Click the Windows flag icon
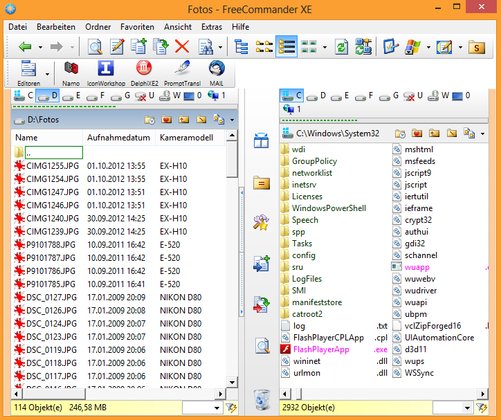The image size is (501, 420). (x=413, y=47)
